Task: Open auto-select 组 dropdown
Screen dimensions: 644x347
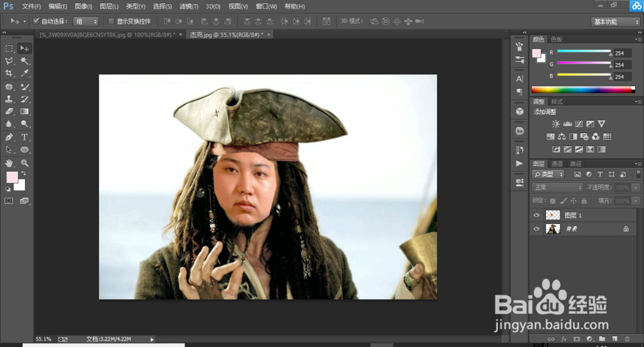Action: [86, 21]
